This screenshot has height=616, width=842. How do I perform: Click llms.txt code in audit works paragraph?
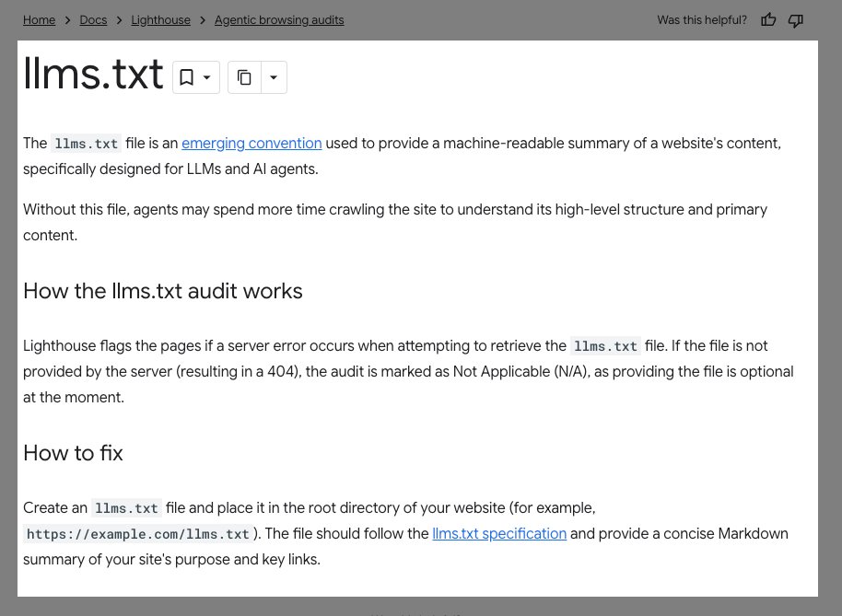click(x=605, y=346)
